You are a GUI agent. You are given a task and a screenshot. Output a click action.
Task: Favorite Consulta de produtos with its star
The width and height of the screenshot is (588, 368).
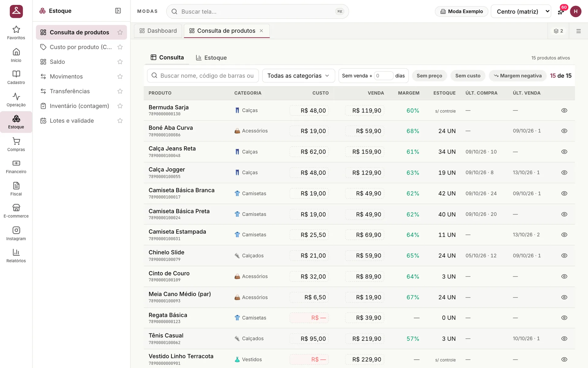(x=120, y=32)
